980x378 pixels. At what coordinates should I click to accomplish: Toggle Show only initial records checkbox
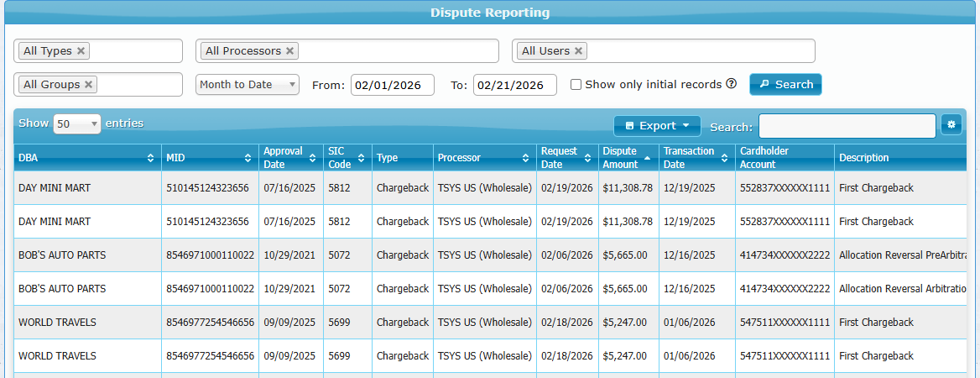tap(576, 85)
